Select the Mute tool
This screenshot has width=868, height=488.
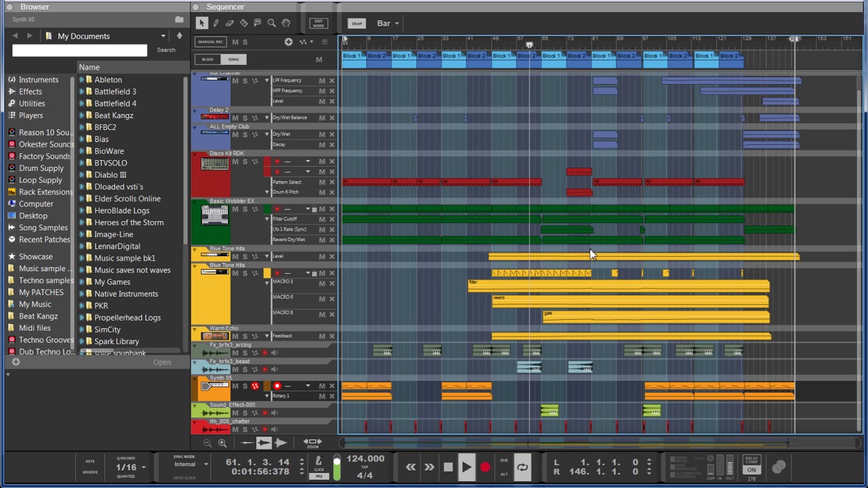click(258, 23)
